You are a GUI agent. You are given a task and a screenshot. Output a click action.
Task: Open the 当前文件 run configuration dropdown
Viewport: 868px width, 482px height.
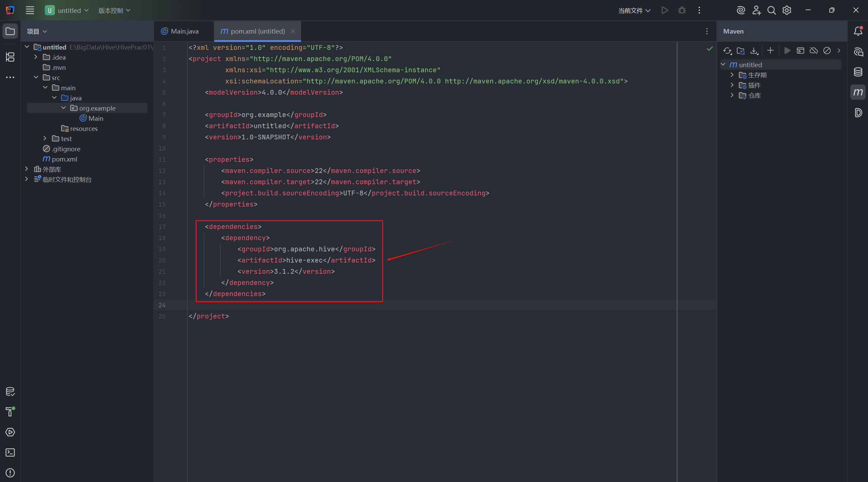tap(634, 11)
